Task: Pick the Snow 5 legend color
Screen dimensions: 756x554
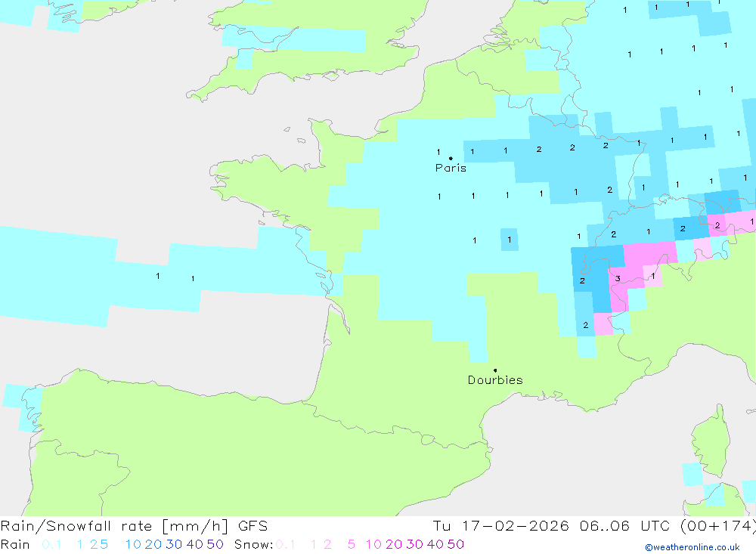Action: [x=352, y=544]
